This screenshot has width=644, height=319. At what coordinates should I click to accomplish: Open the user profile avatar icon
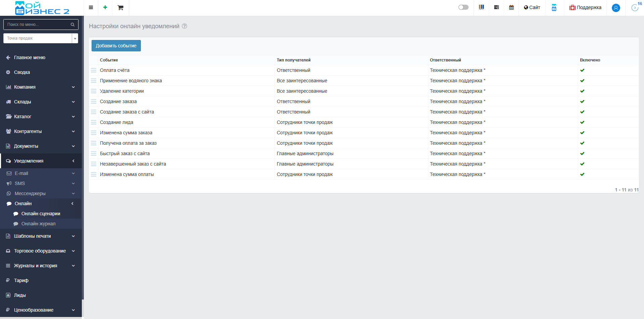[x=615, y=8]
